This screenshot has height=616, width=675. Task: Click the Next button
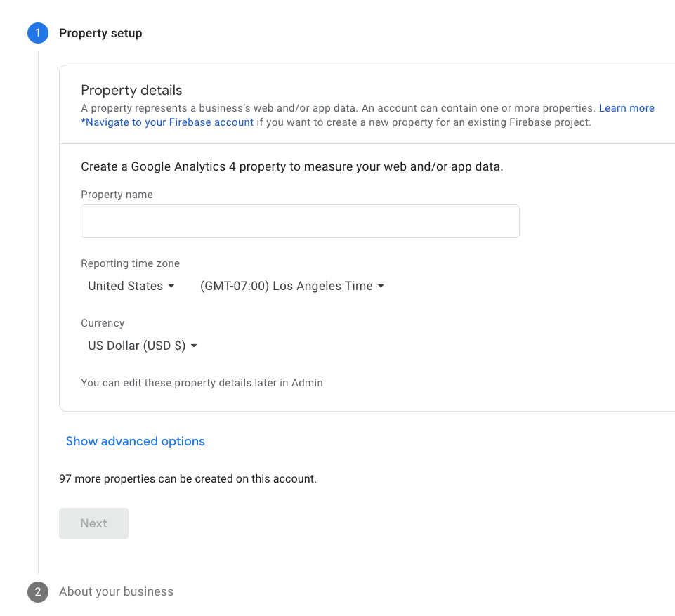click(x=93, y=523)
